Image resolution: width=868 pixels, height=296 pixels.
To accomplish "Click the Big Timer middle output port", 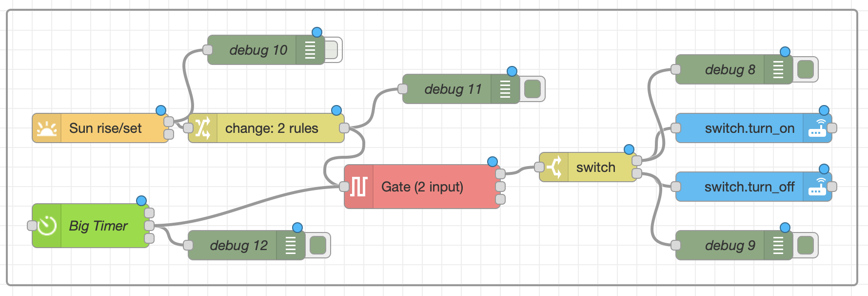I will tap(150, 226).
